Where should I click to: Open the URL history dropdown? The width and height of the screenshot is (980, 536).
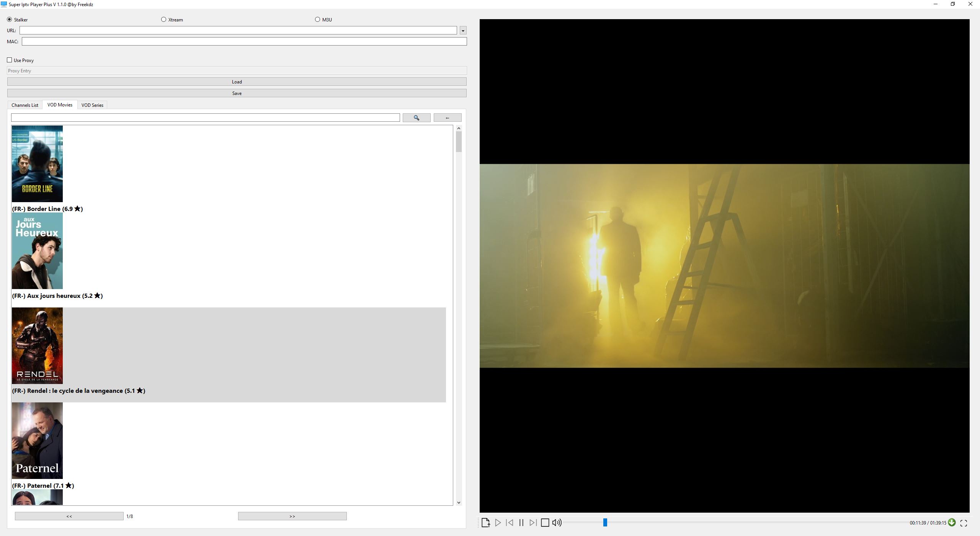coord(463,31)
